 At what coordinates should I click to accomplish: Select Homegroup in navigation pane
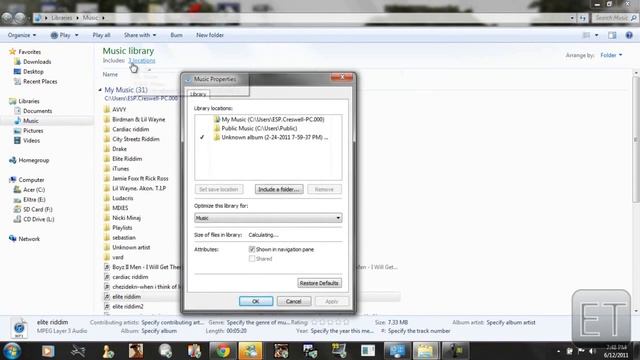tap(33, 160)
